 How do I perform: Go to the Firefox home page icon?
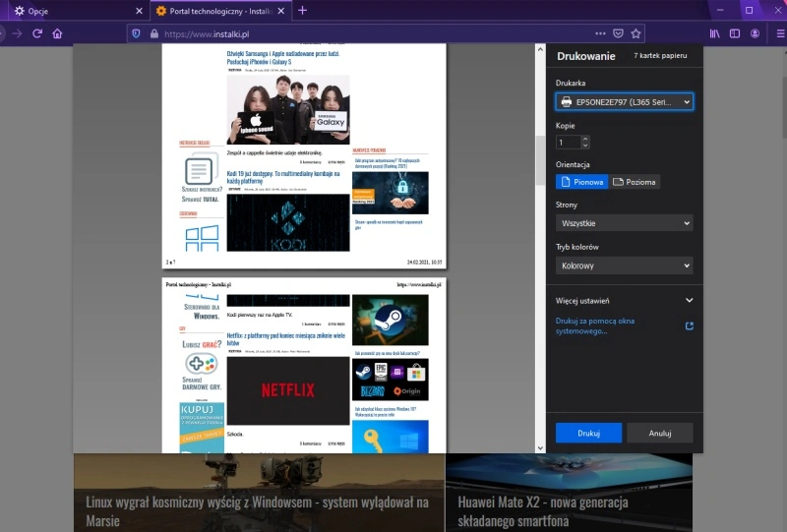coord(58,33)
